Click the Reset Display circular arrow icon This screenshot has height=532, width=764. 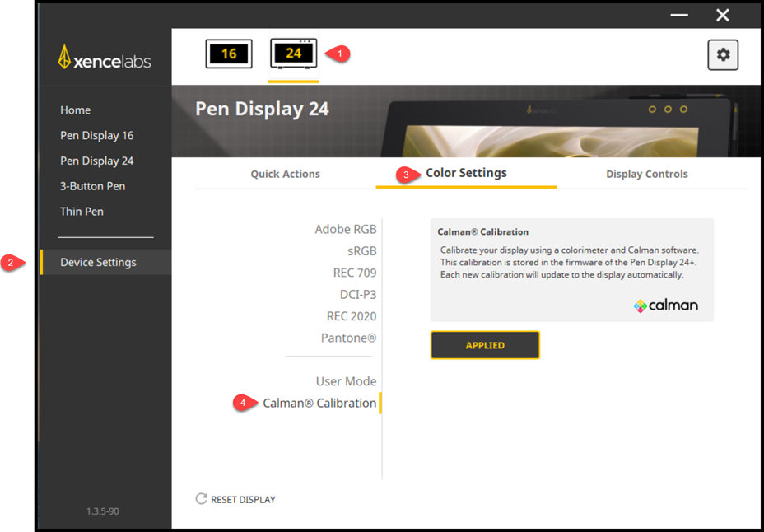[x=201, y=498]
